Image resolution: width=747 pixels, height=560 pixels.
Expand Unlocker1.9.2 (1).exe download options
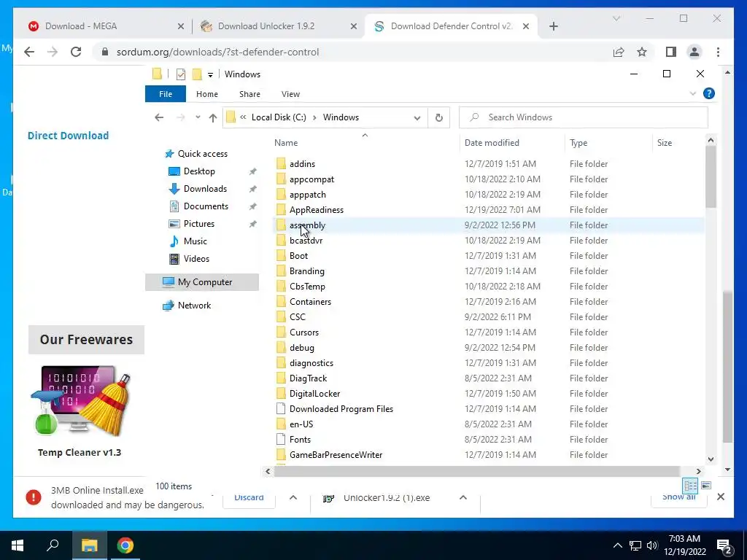pyautogui.click(x=462, y=497)
